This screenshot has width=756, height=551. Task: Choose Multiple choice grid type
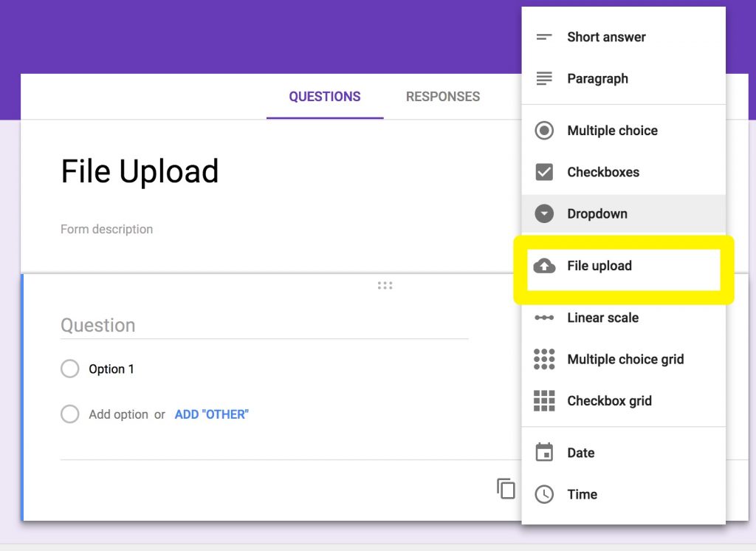623,359
